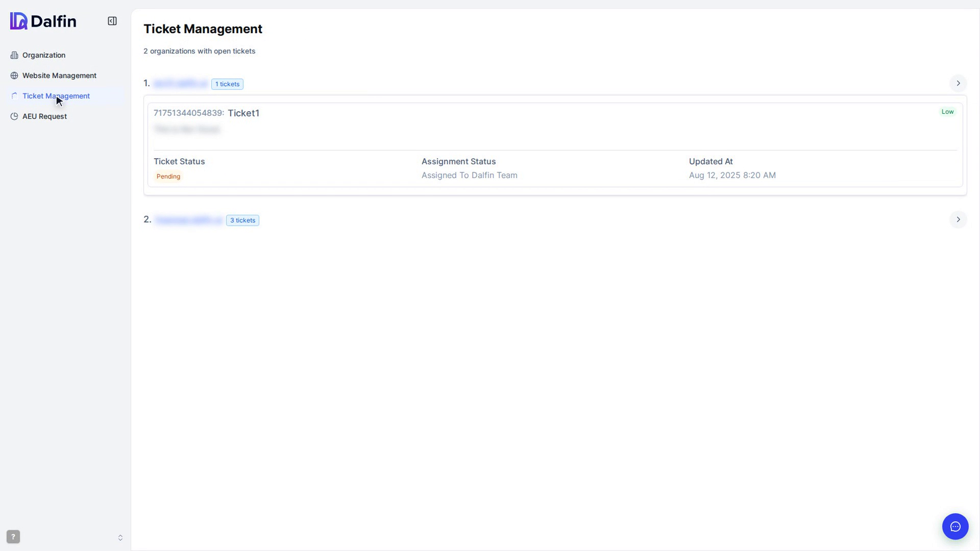The height and width of the screenshot is (551, 980).
Task: Select Ticket Management in the sidebar
Action: tap(65, 96)
